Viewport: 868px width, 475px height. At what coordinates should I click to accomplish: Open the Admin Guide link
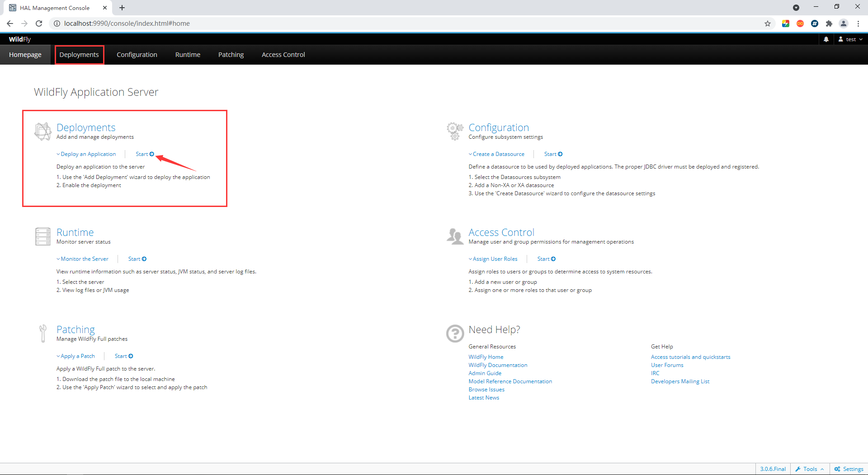click(x=485, y=373)
